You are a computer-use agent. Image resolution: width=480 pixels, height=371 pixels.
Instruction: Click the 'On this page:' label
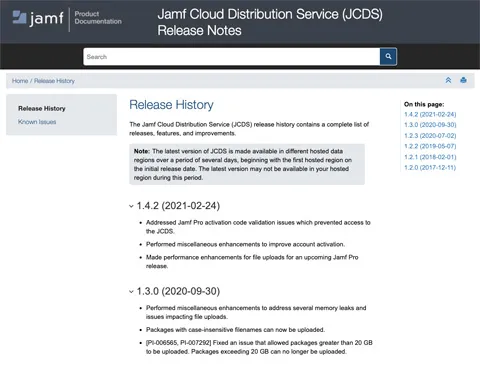424,104
